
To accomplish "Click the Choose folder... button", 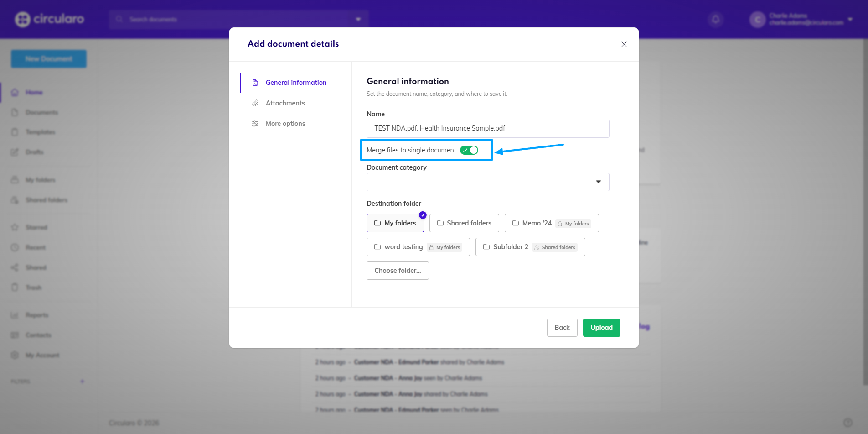I will click(398, 271).
